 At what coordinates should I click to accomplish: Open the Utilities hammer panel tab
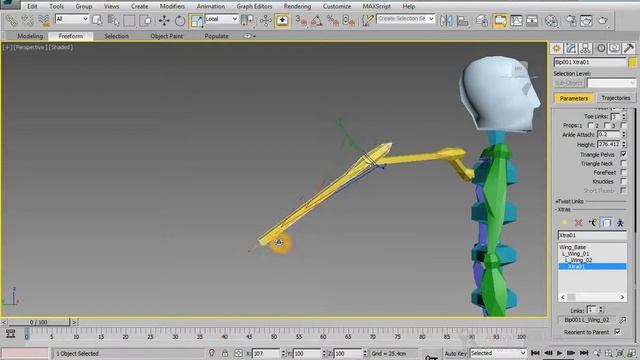629,48
